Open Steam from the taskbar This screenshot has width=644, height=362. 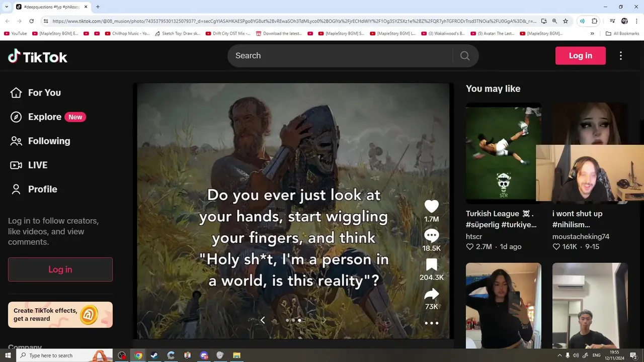coord(154,355)
